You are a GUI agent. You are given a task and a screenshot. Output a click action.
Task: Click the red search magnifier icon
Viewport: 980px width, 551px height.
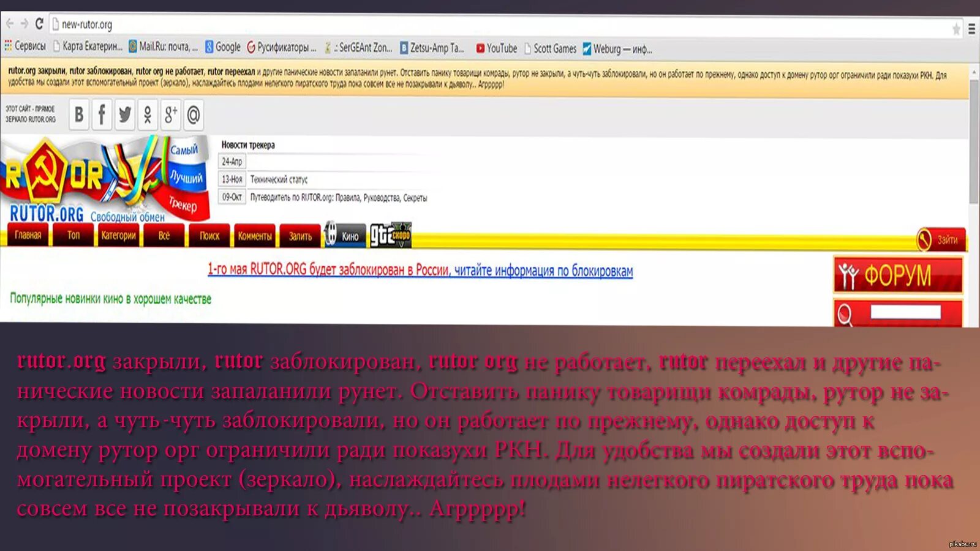(845, 315)
